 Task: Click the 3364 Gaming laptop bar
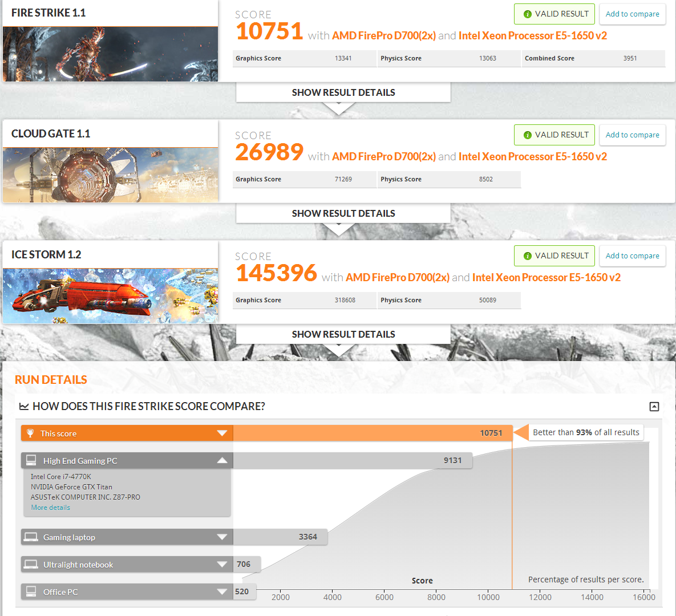coord(280,537)
